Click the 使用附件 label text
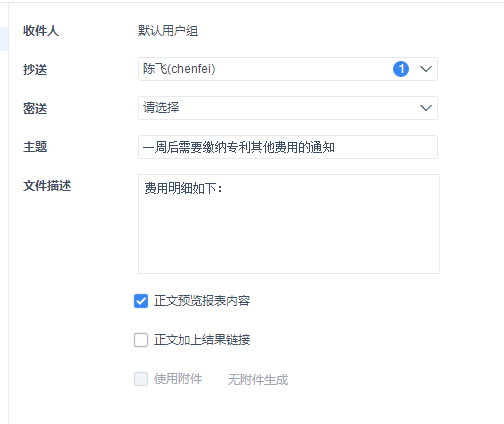This screenshot has width=504, height=424. tap(178, 379)
